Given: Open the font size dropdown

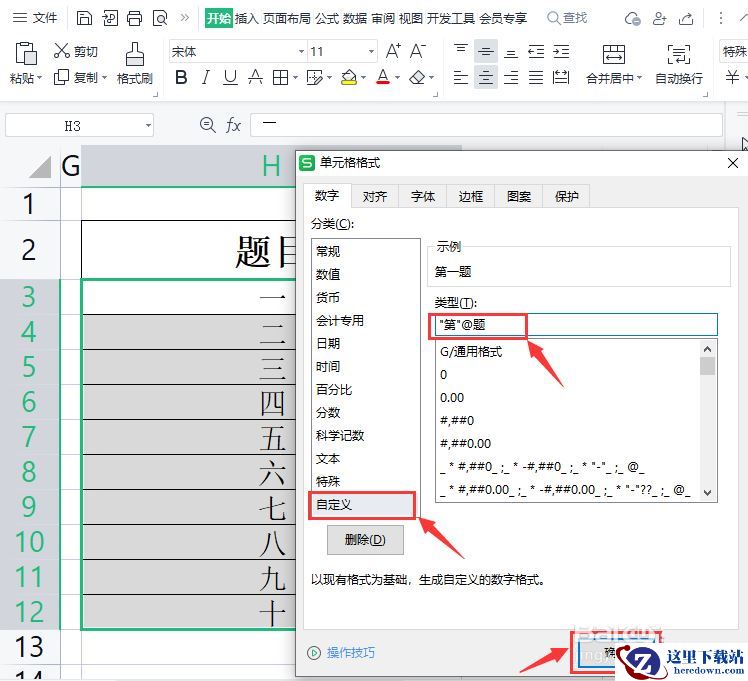Looking at the screenshot, I should coord(371,52).
